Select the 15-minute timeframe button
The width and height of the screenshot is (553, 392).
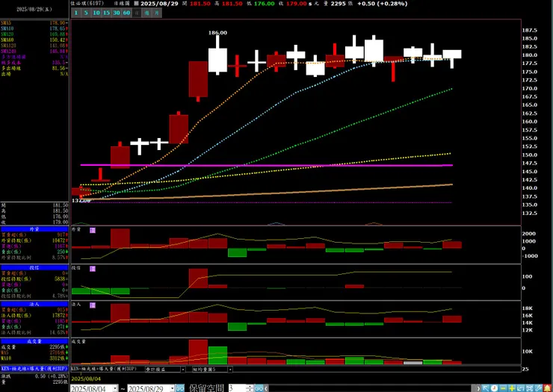(107, 13)
